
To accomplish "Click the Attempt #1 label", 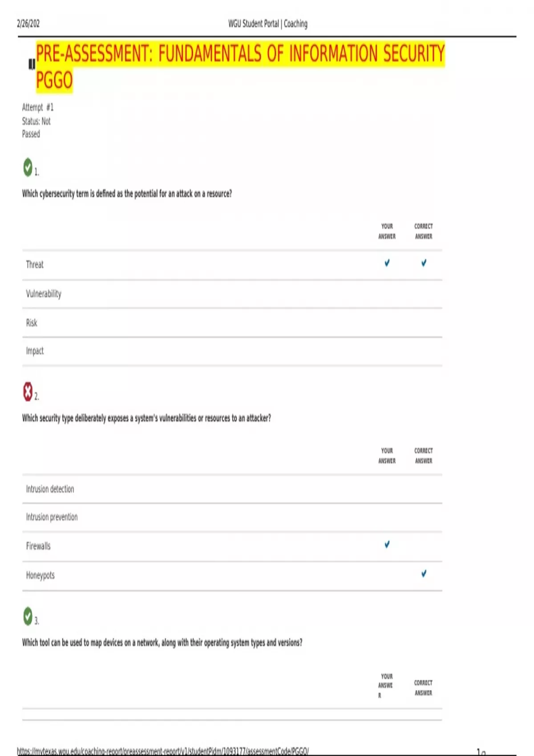I will [38, 107].
